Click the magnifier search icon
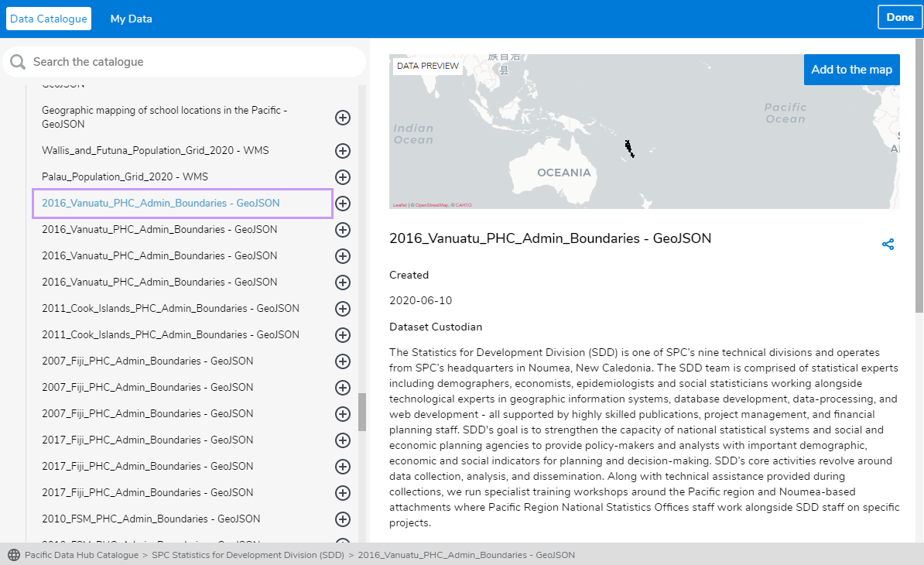 coord(18,62)
